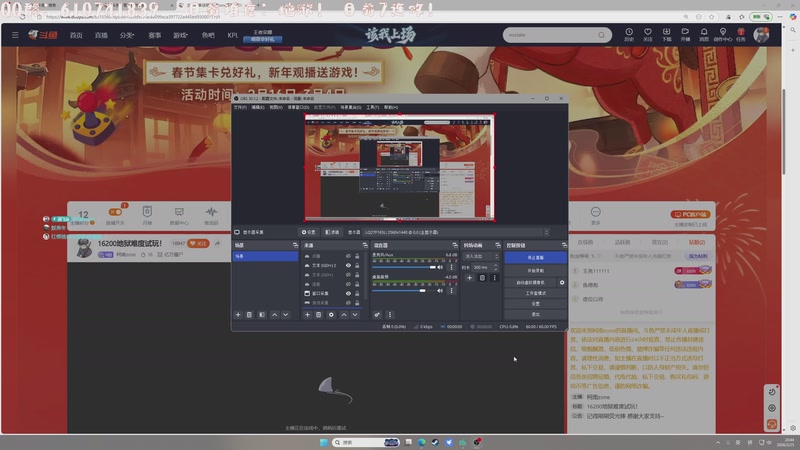Open Douyu history clock icon
The image size is (800, 450).
click(x=629, y=34)
